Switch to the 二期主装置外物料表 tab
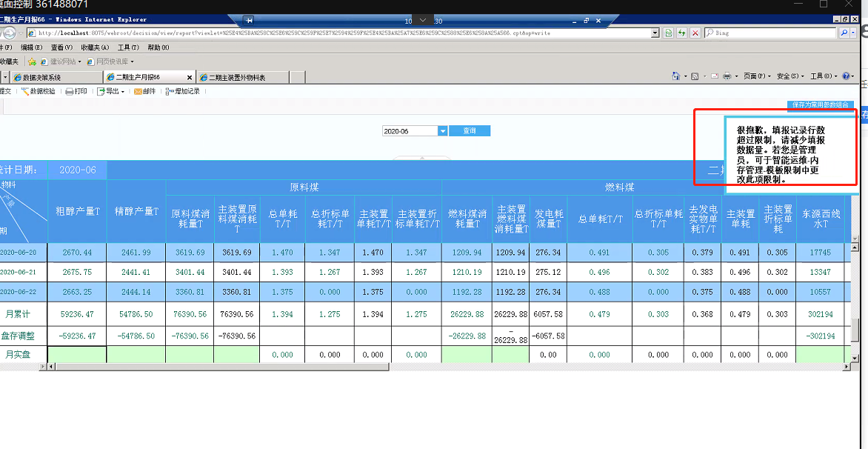The width and height of the screenshot is (868, 449). coord(244,78)
